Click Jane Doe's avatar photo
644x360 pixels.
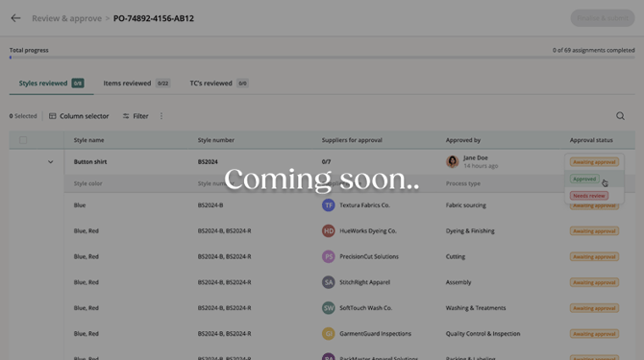click(452, 161)
